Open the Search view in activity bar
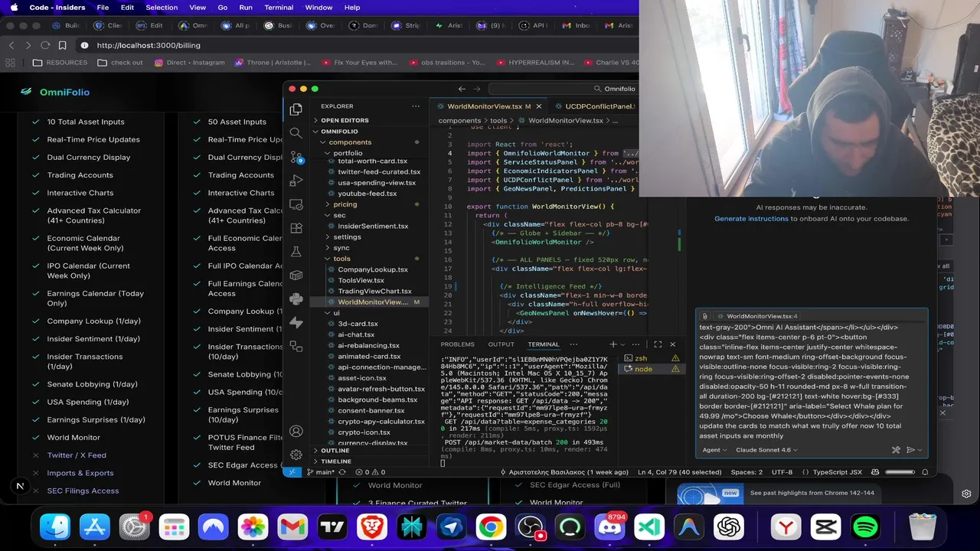Viewport: 980px width, 551px height. [296, 133]
